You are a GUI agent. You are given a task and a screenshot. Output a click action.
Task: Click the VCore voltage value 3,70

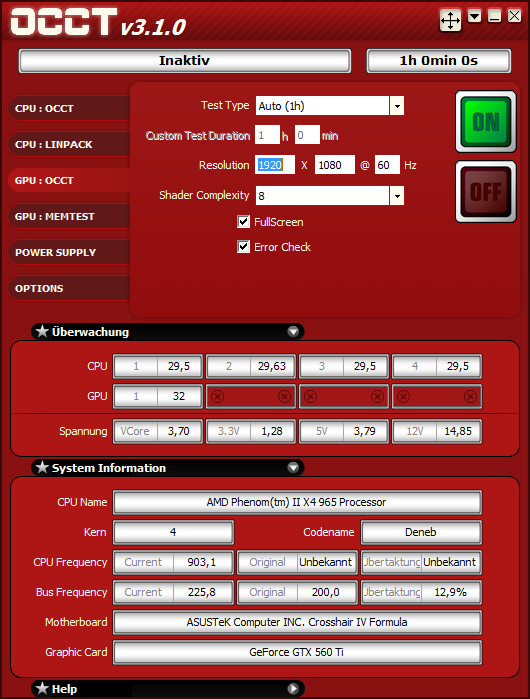point(179,432)
